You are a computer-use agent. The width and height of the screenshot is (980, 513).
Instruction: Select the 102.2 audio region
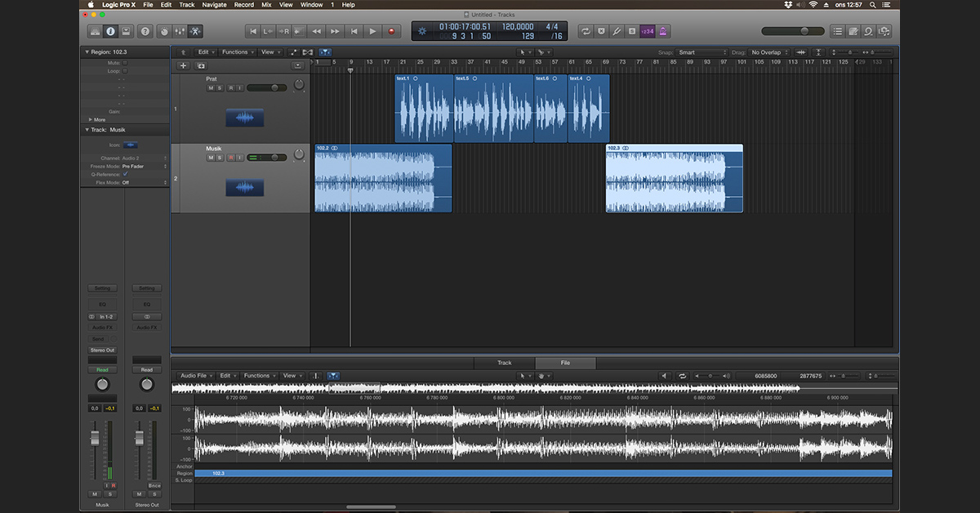(x=383, y=178)
